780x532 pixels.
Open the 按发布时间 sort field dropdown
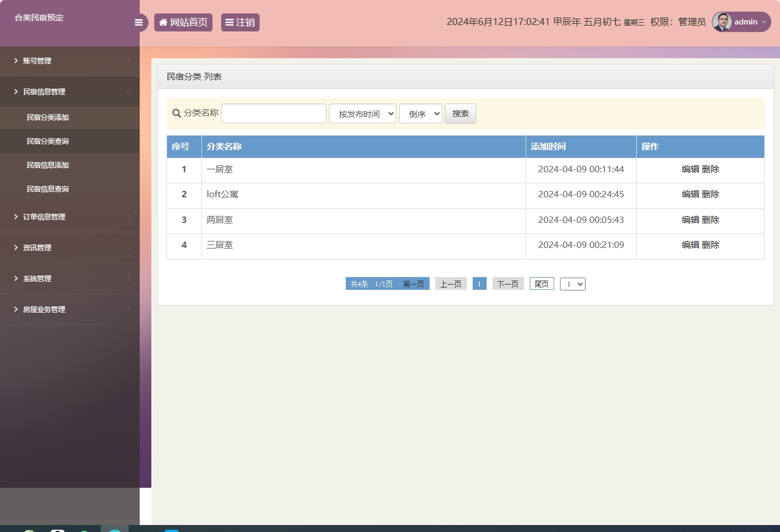(362, 114)
